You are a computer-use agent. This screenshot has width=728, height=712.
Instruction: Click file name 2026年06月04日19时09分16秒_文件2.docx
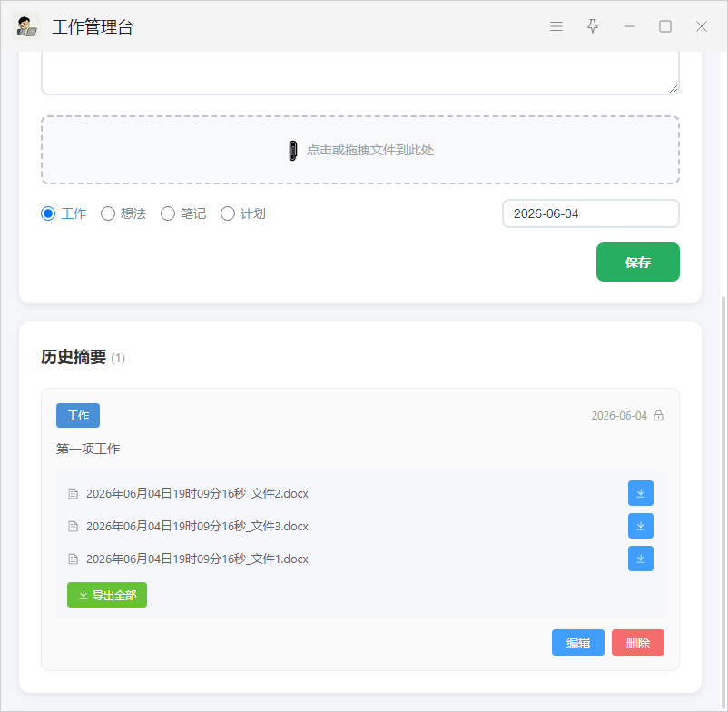click(197, 493)
